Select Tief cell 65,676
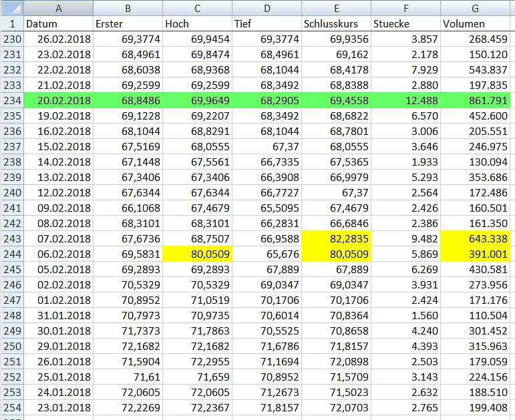The image size is (515, 420). point(267,254)
